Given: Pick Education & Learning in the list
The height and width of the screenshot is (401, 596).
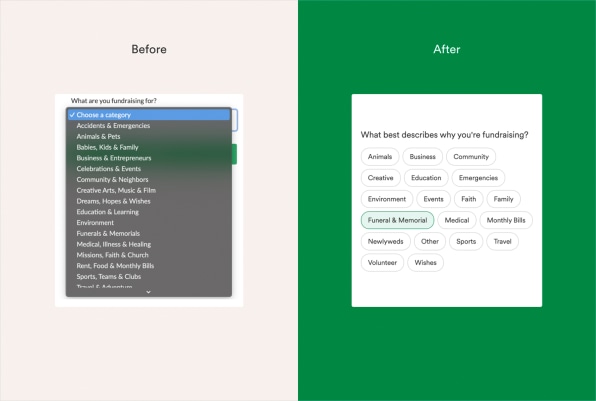Looking at the screenshot, I should 149,212.
